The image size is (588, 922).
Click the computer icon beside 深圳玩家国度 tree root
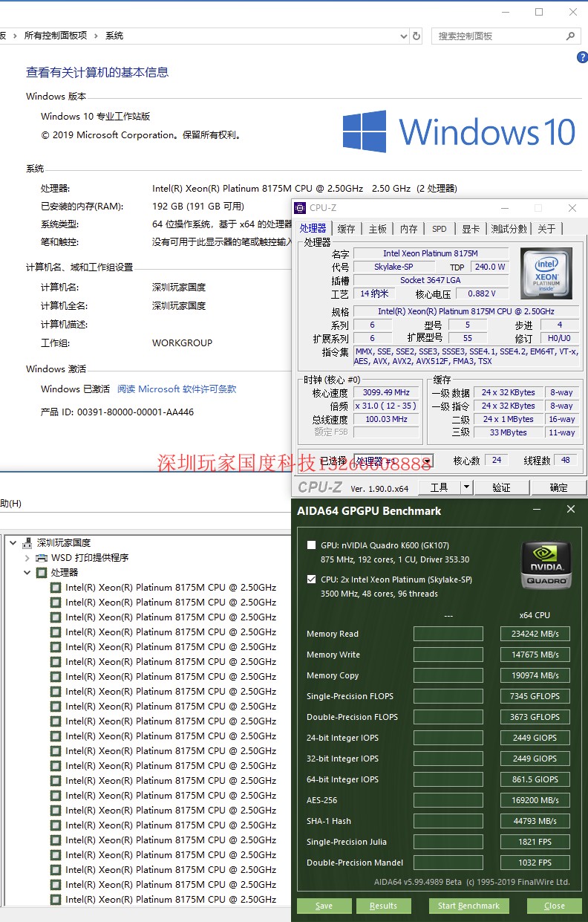[x=28, y=542]
